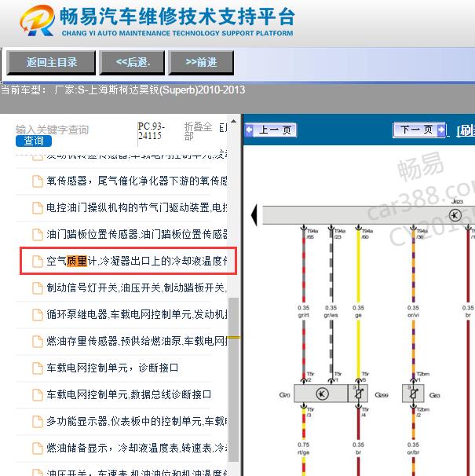The image size is (475, 476).
Task: Click the 0.35 gr/rt wire label
Action: (x=304, y=312)
